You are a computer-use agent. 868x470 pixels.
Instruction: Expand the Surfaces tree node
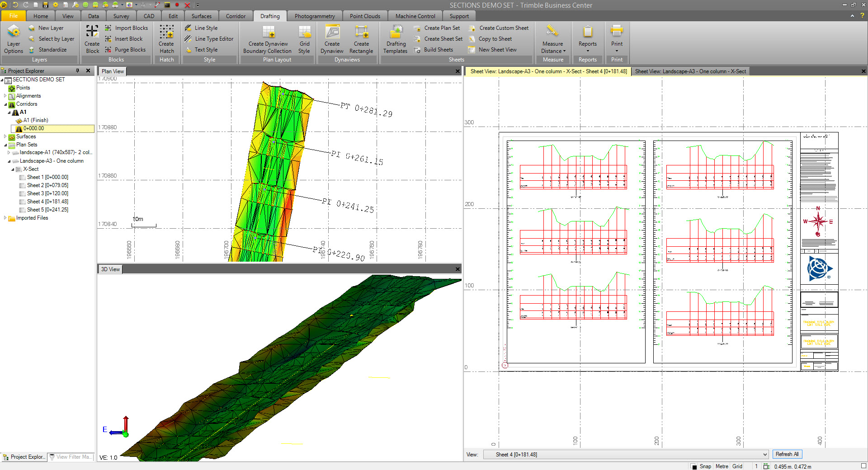click(x=5, y=136)
